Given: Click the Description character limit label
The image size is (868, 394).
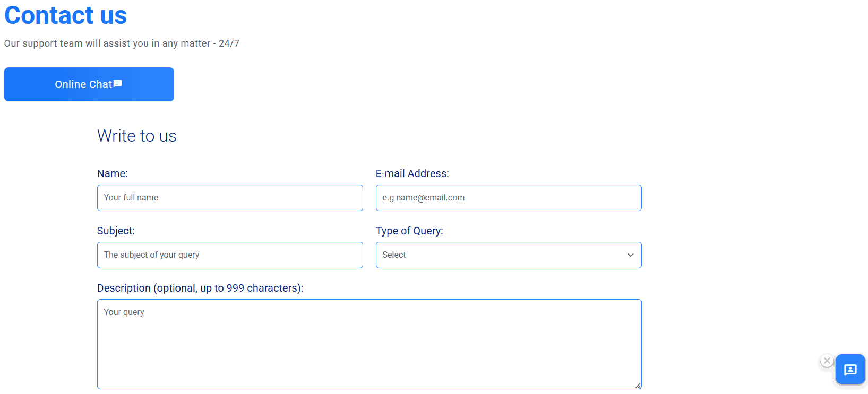Looking at the screenshot, I should [x=200, y=288].
